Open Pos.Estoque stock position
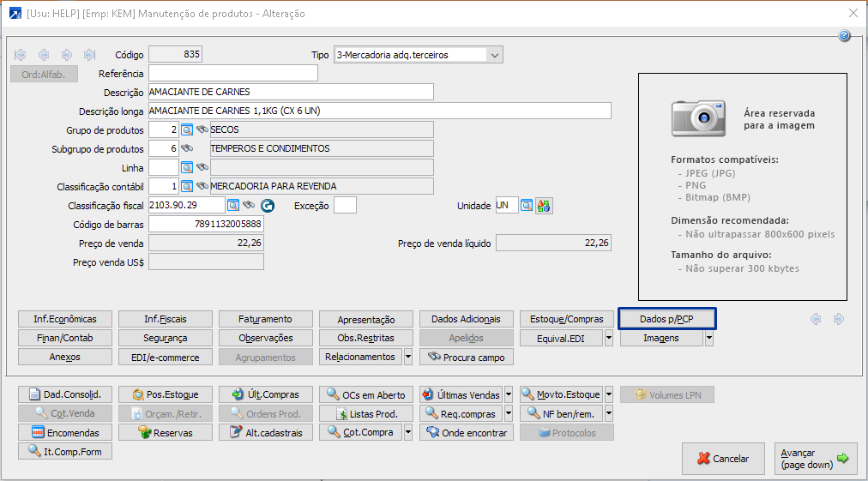The width and height of the screenshot is (868, 481). 166,394
